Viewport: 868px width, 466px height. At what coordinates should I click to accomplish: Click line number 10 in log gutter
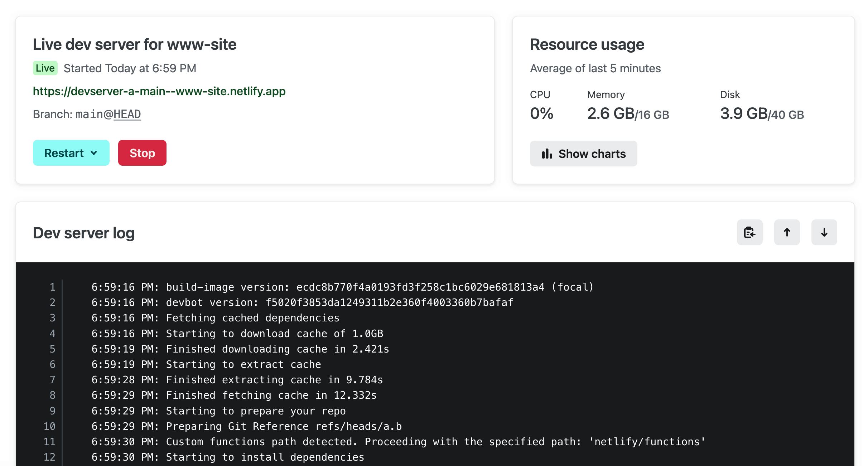pyautogui.click(x=49, y=426)
